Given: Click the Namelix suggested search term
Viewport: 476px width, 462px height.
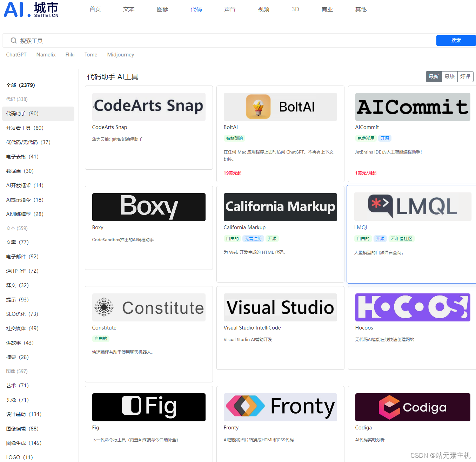Looking at the screenshot, I should point(46,55).
